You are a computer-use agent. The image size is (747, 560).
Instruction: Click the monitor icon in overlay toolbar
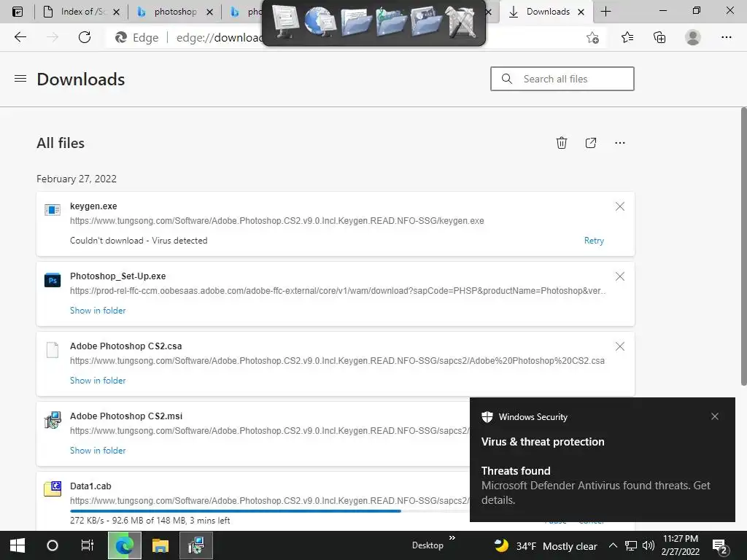tap(285, 22)
